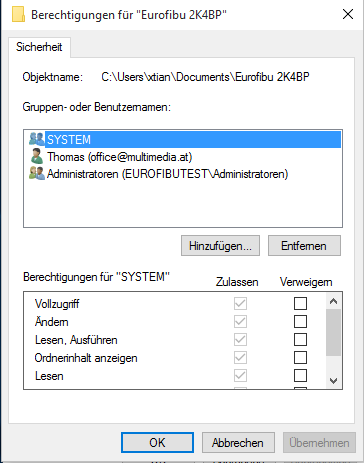The width and height of the screenshot is (364, 463).
Task: Confirm with the OK button
Action: (x=157, y=443)
